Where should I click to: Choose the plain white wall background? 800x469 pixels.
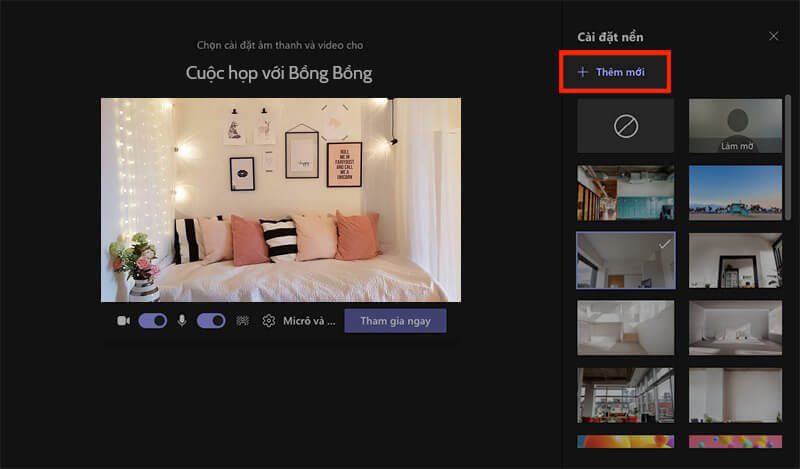click(x=735, y=396)
